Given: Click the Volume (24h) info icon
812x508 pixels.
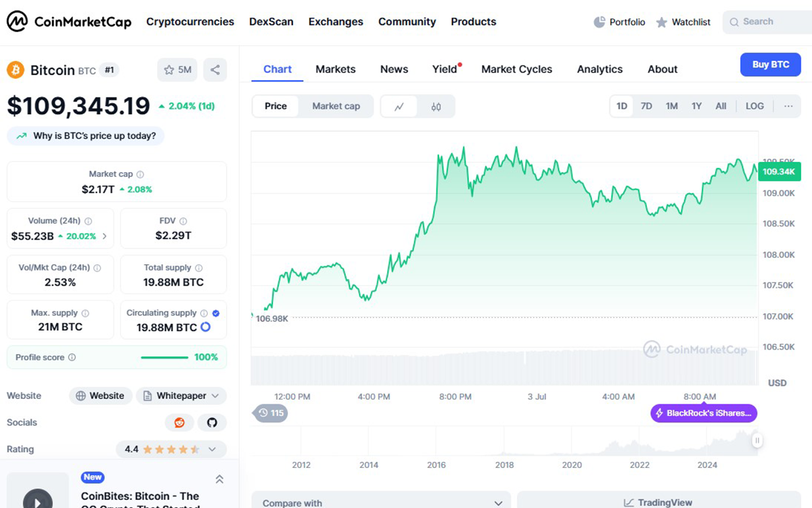Looking at the screenshot, I should tap(89, 221).
